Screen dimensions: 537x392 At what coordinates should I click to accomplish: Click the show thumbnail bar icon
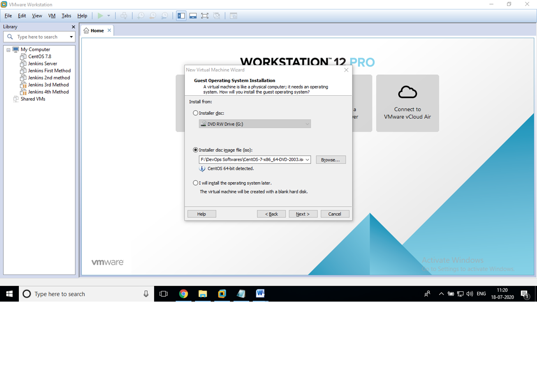[x=193, y=16]
